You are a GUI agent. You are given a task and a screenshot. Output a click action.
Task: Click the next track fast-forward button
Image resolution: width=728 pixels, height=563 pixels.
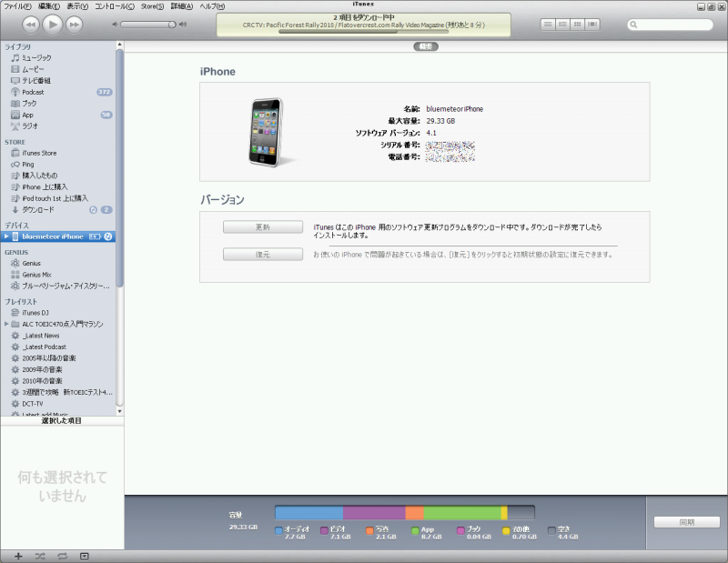pyautogui.click(x=75, y=25)
